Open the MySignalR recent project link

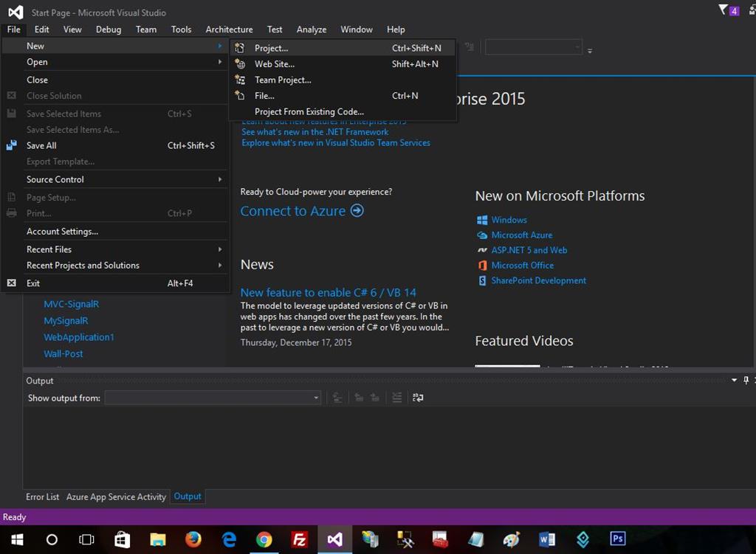click(x=66, y=321)
